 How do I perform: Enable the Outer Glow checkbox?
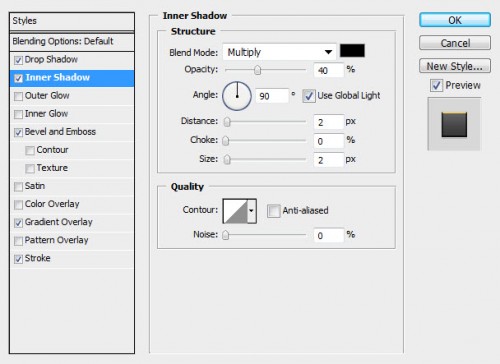click(18, 96)
